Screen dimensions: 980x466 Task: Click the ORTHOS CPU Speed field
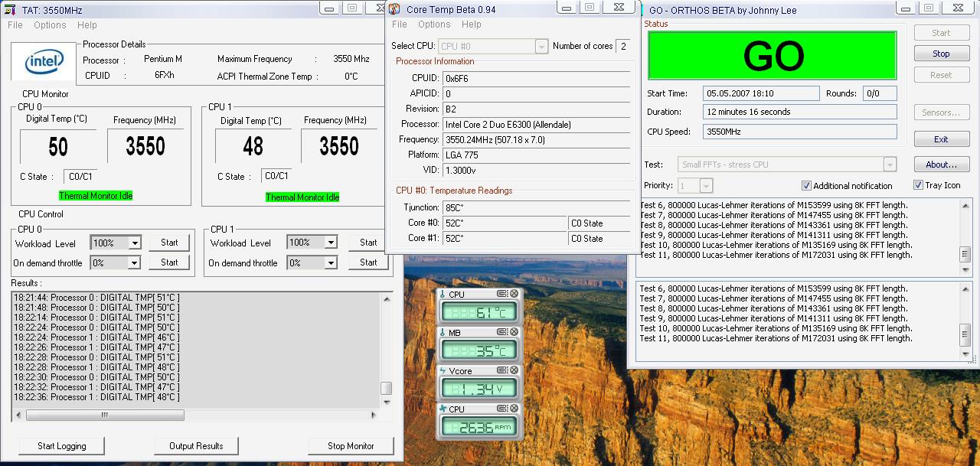[800, 132]
